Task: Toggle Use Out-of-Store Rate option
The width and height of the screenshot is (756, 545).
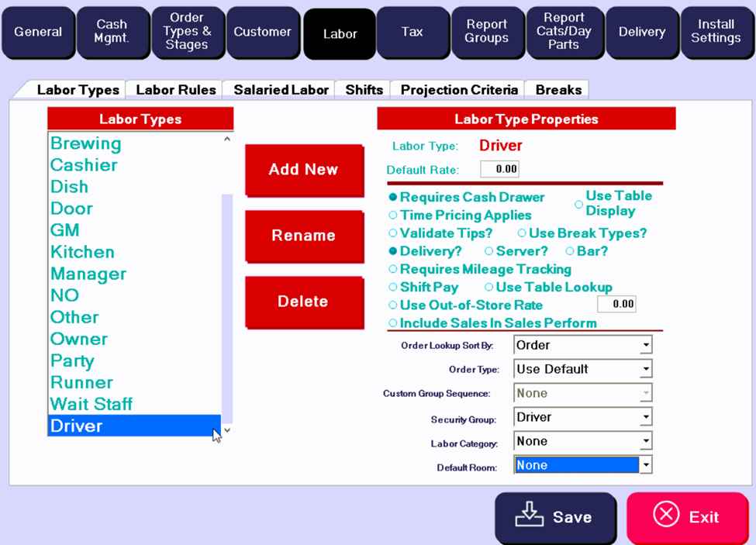Action: (466, 305)
